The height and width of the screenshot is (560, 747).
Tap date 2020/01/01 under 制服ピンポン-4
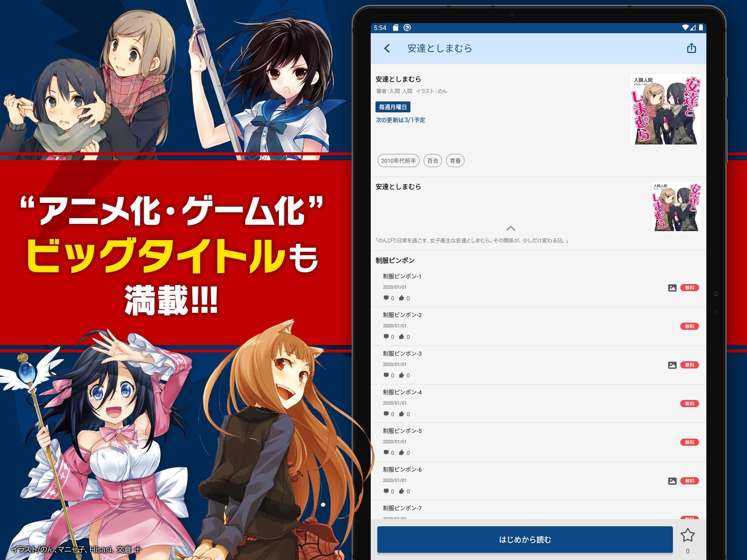coord(395,403)
